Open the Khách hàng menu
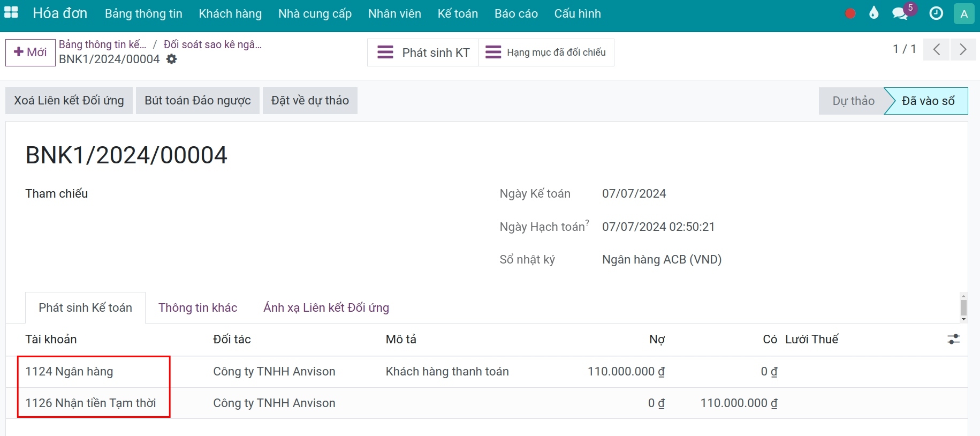 click(230, 14)
